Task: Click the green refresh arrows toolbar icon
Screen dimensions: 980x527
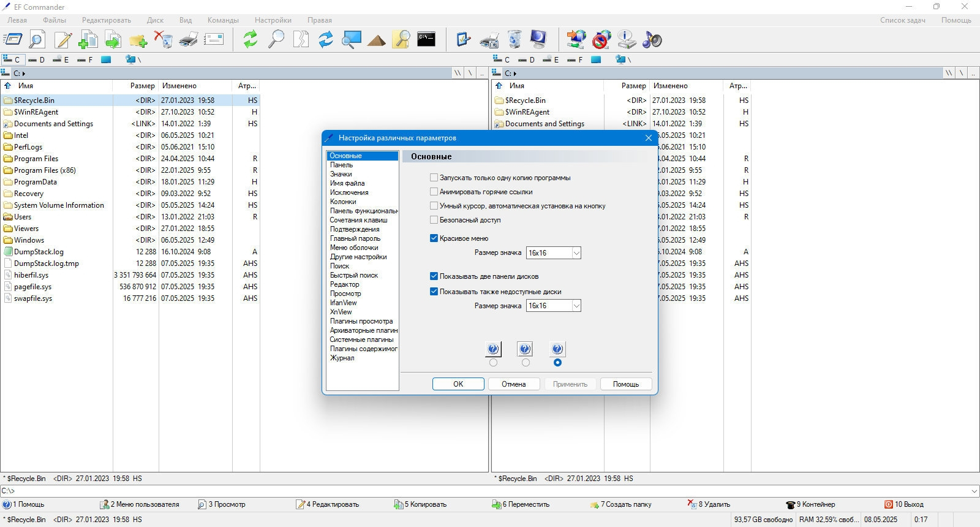Action: 250,40
